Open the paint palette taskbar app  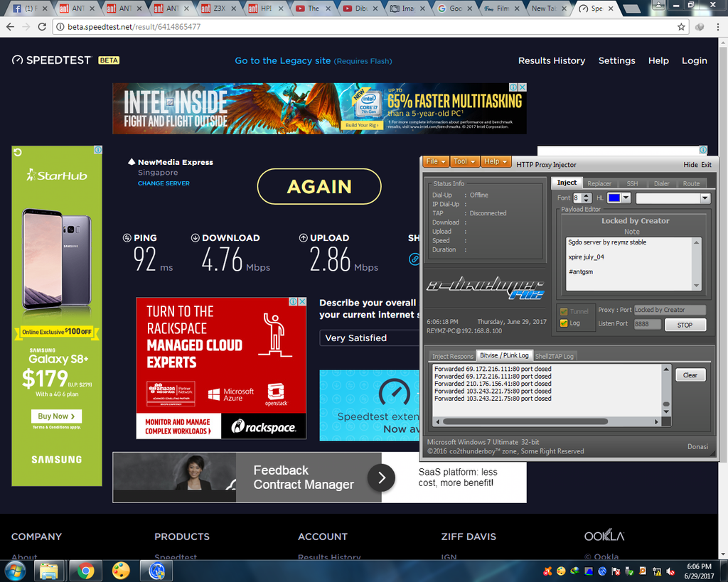pos(121,571)
